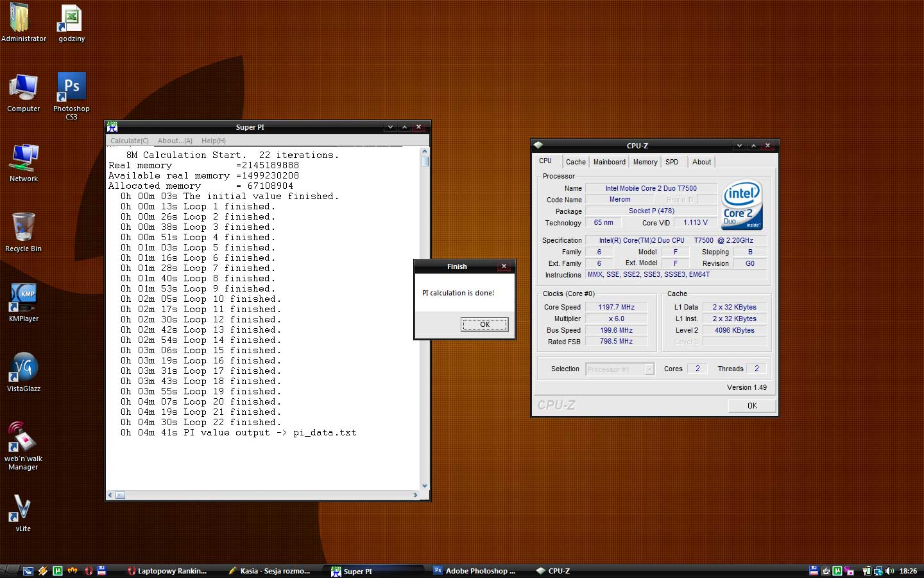This screenshot has width=924, height=578.
Task: Click the Level 2 cache value 4096 KBytes
Action: click(735, 330)
